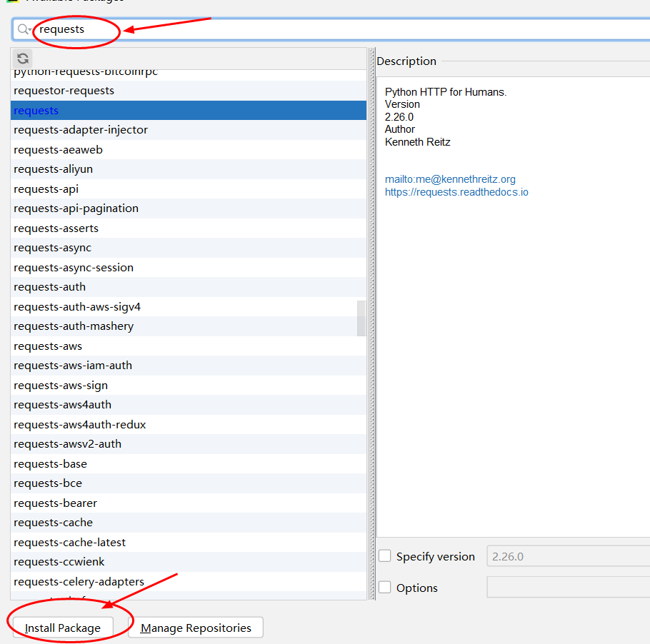Select the requests-auth package
The image size is (650, 644).
pos(188,287)
